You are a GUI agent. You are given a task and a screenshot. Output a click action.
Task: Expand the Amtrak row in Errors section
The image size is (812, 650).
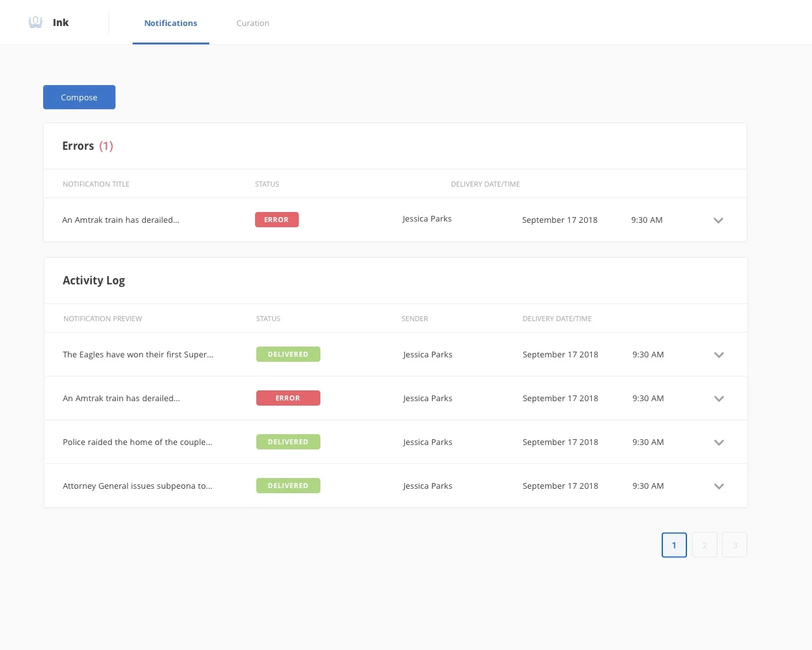pyautogui.click(x=718, y=220)
